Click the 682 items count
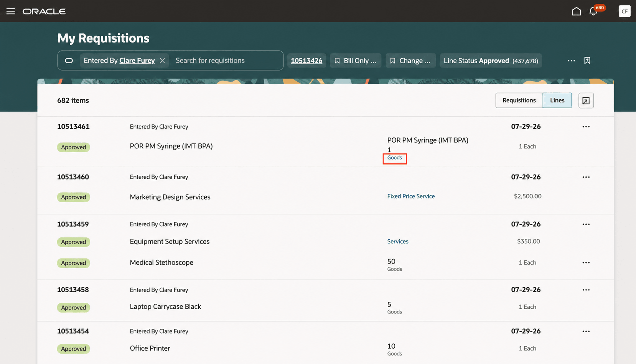 point(73,100)
